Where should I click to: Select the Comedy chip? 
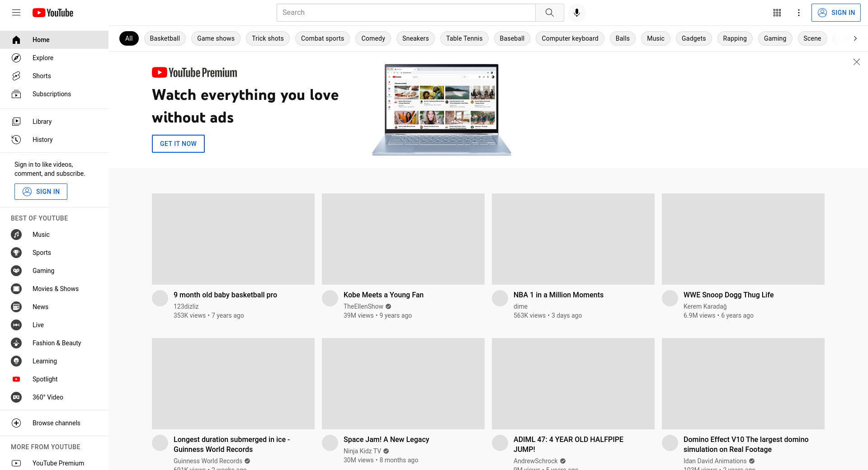pos(373,38)
